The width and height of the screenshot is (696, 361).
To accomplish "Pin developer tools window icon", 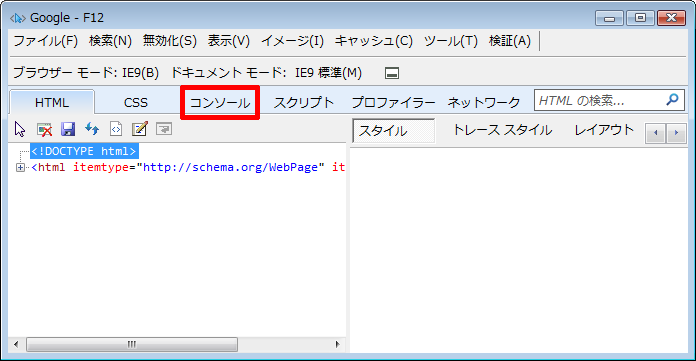I will pyautogui.click(x=392, y=73).
